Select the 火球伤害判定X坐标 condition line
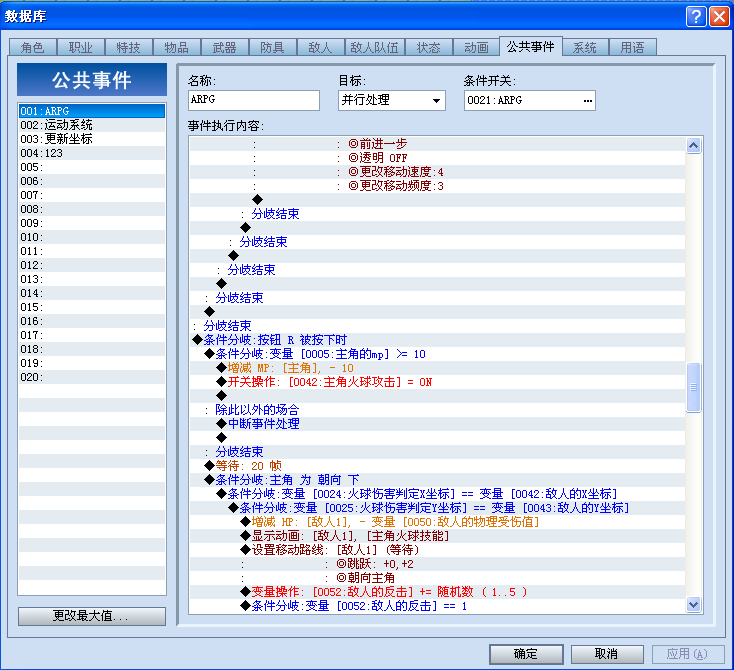 437,494
